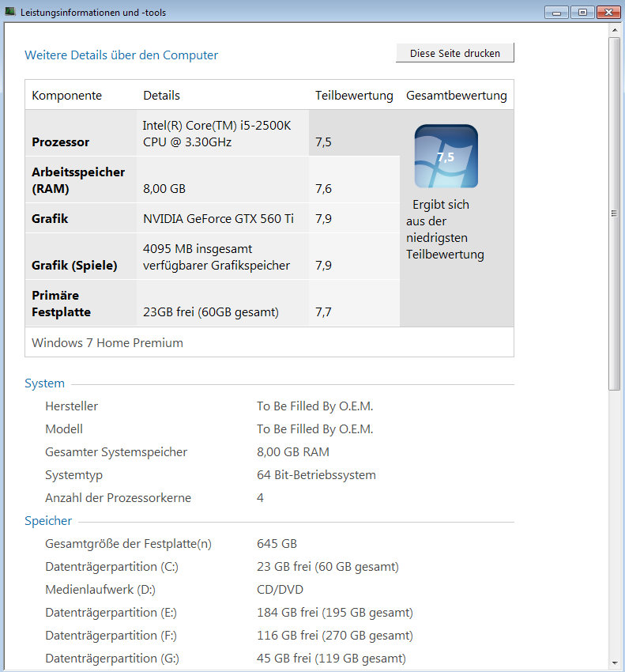This screenshot has width=625, height=672.
Task: Click the RAM subscore 7,6
Action: [323, 189]
